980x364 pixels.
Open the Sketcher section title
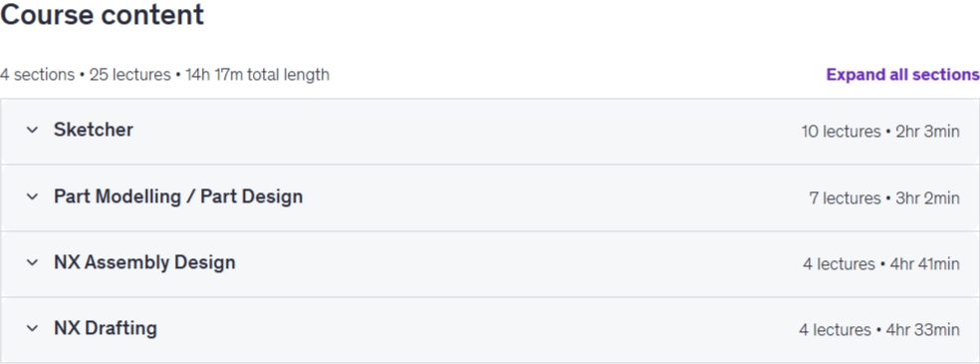(x=94, y=130)
